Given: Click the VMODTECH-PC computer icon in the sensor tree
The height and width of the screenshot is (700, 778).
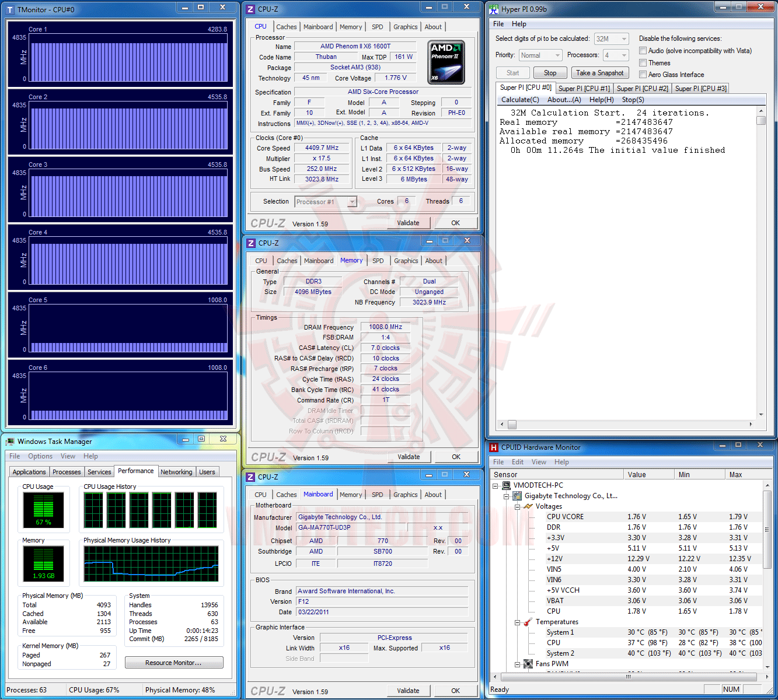Looking at the screenshot, I should 506,485.
